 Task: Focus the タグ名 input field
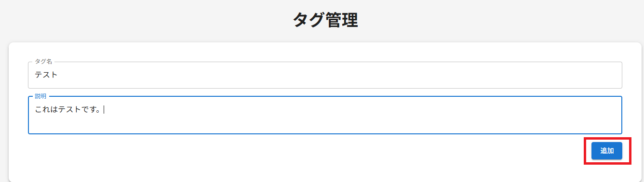pyautogui.click(x=325, y=75)
